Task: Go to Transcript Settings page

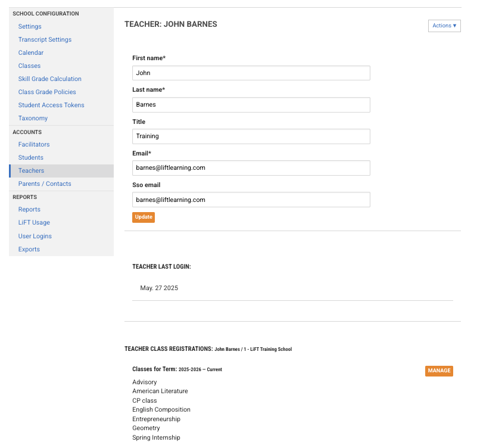Action: pos(45,39)
